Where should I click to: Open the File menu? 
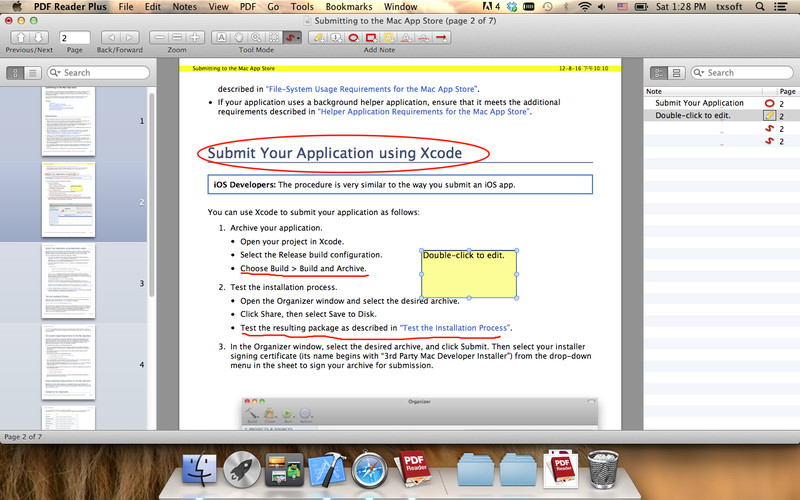[x=126, y=7]
